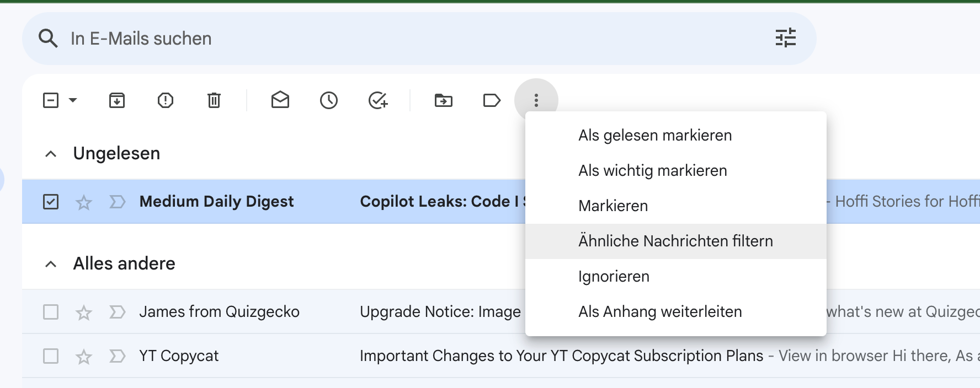Screen dimensions: 980x388
Task: Star the Medium Daily Digest email
Action: (84, 202)
